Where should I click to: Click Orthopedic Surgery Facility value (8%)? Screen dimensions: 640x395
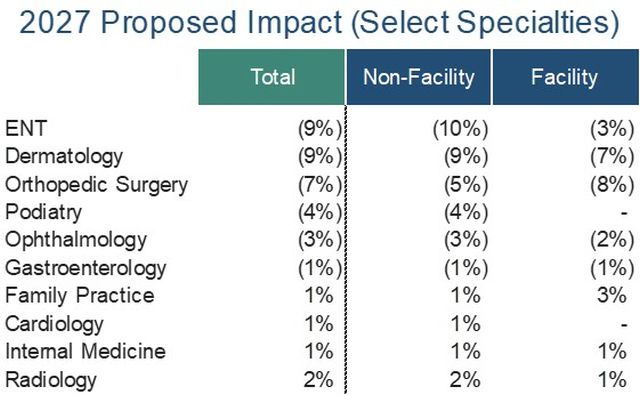pos(612,185)
